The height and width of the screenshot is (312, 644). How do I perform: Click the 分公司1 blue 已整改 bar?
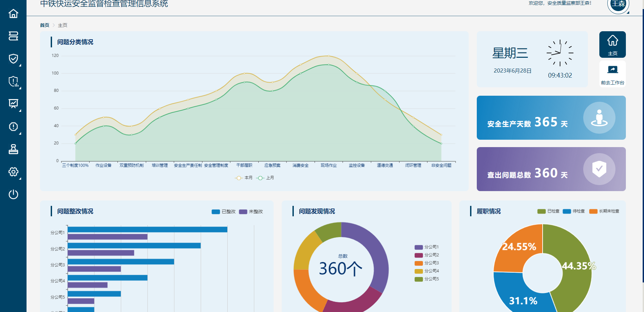pos(147,229)
